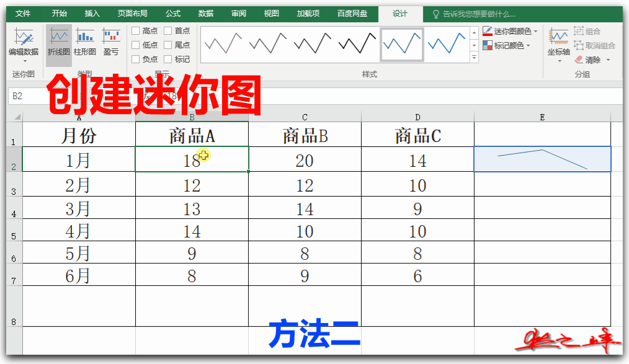Select row header 7
The height and width of the screenshot is (364, 629).
[x=14, y=275]
